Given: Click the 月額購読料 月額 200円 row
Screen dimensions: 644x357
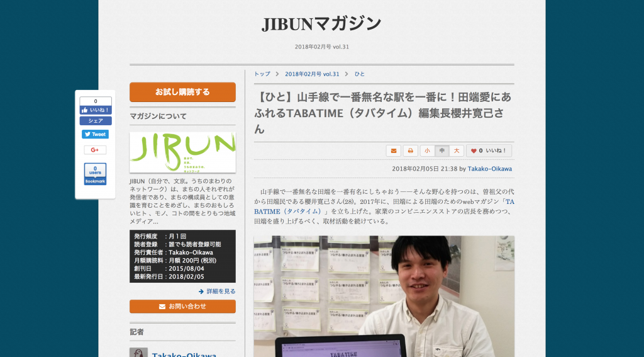Looking at the screenshot, I should coord(175,260).
